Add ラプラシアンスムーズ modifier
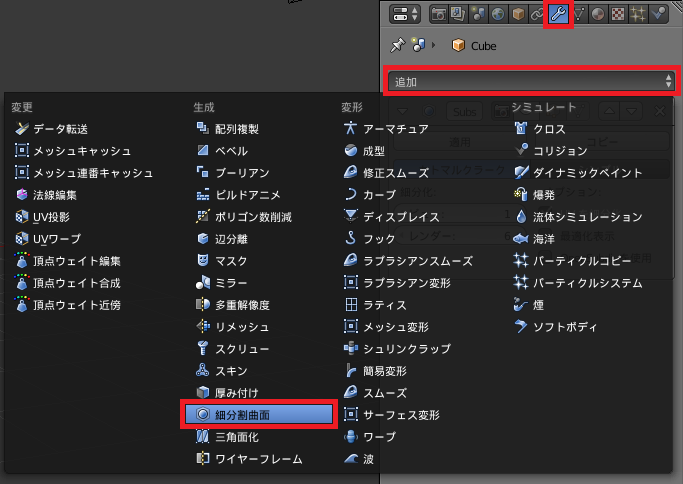 408,261
